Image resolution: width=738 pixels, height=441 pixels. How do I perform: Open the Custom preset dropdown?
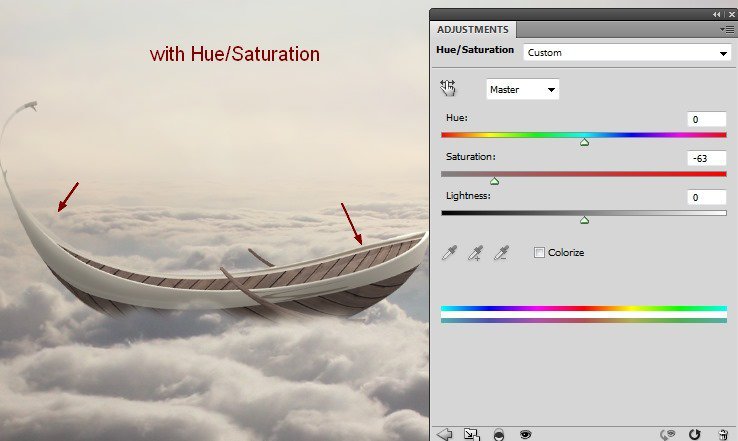coord(626,53)
